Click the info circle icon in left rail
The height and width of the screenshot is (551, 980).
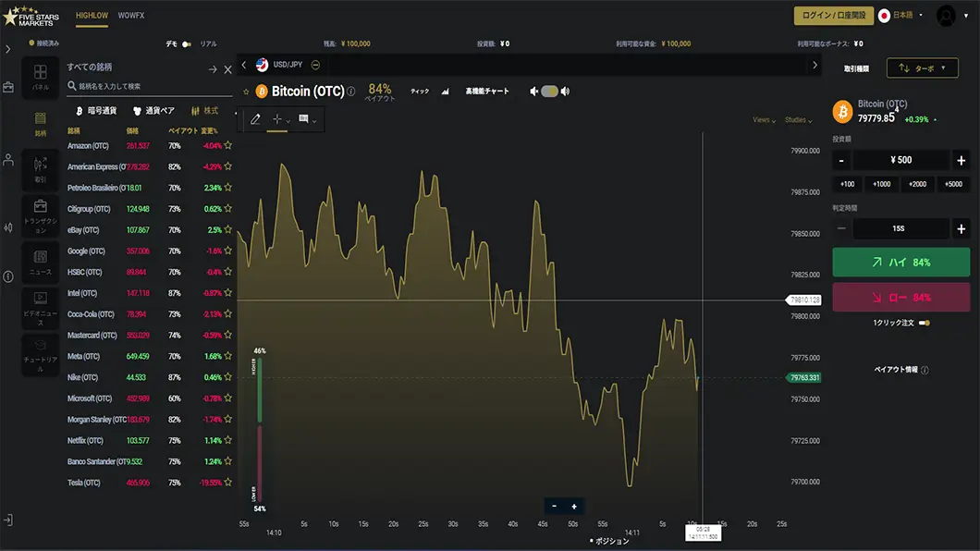coord(8,276)
